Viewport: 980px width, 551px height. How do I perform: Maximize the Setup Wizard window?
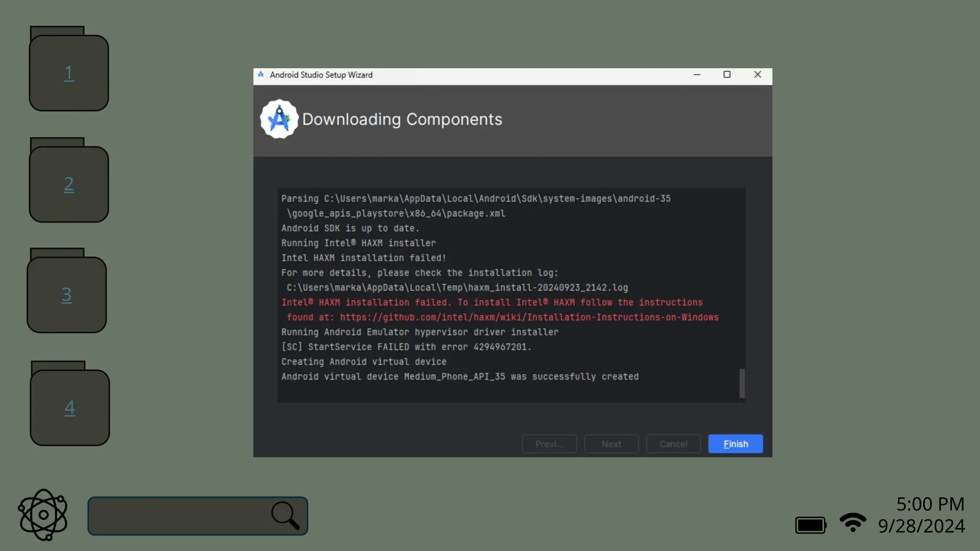pos(727,75)
